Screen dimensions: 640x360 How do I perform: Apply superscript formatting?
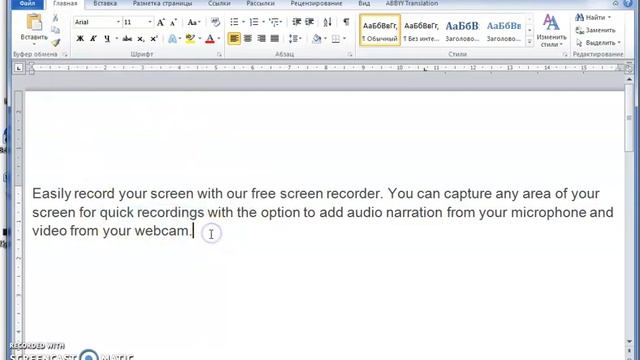[x=154, y=39]
